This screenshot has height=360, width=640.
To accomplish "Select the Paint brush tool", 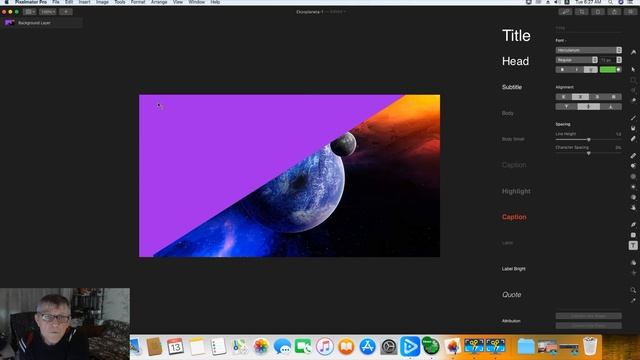I will [633, 118].
